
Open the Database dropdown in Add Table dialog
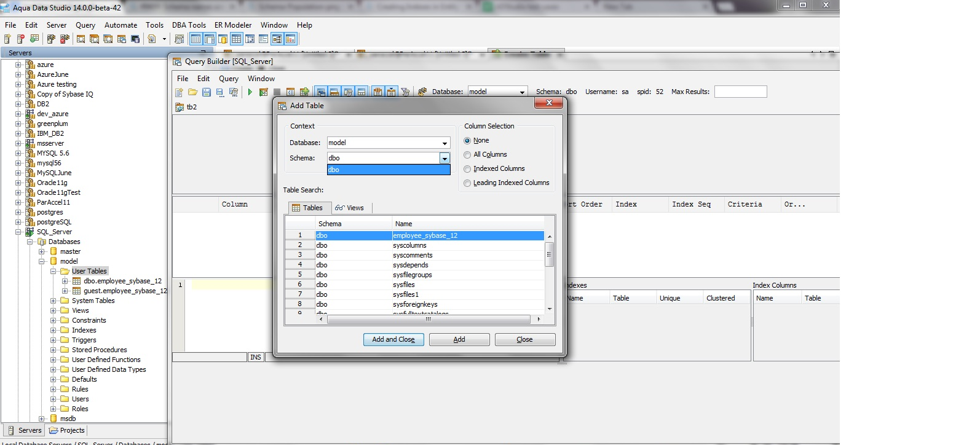tap(445, 143)
